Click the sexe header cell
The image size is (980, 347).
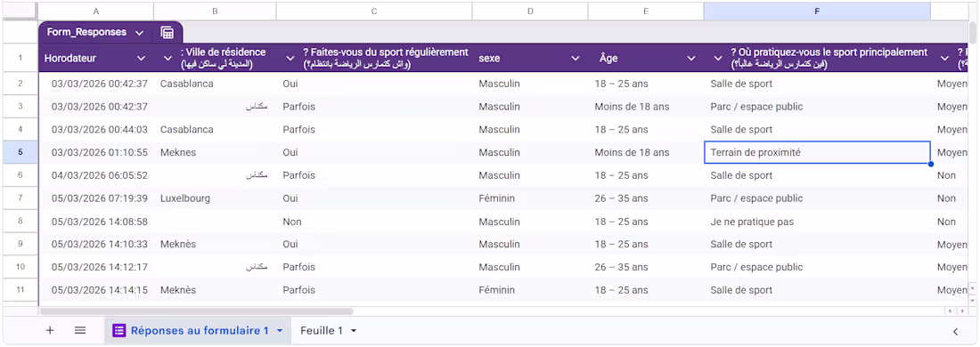pyautogui.click(x=530, y=58)
